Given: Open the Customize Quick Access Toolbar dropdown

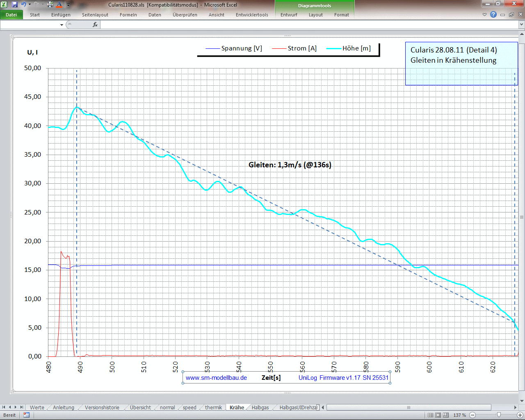Looking at the screenshot, I should [68, 5].
